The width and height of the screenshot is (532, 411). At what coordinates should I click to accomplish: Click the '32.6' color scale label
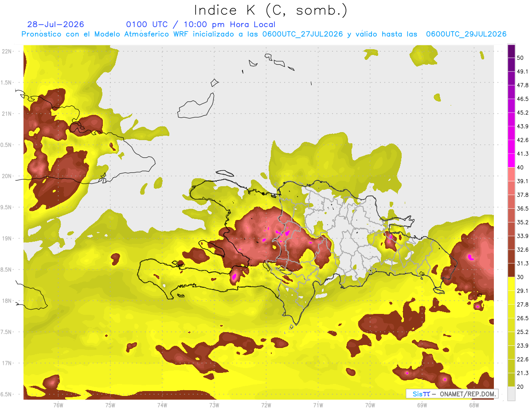pyautogui.click(x=523, y=250)
